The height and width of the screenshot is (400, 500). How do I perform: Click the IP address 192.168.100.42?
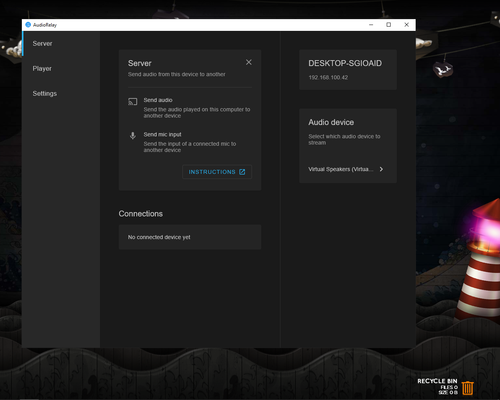(328, 78)
